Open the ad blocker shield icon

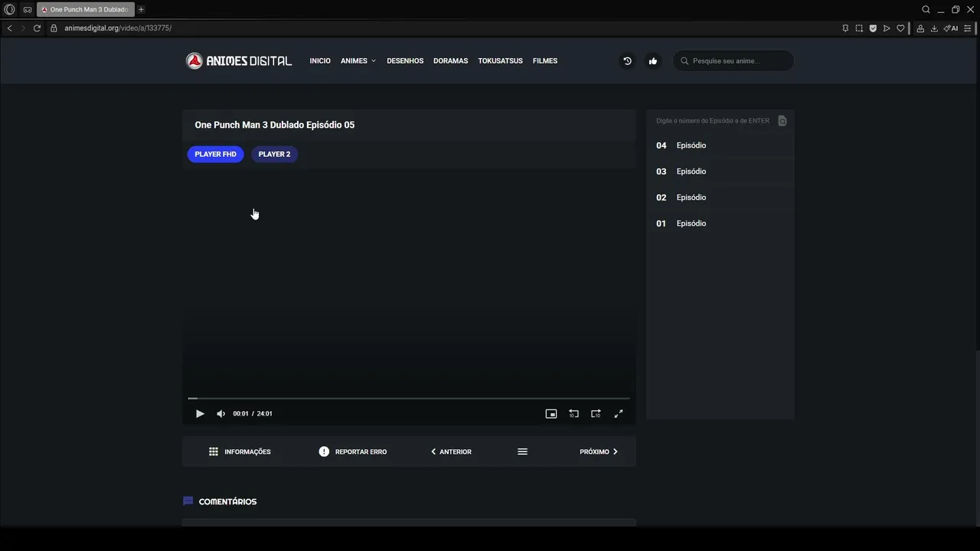tap(873, 28)
